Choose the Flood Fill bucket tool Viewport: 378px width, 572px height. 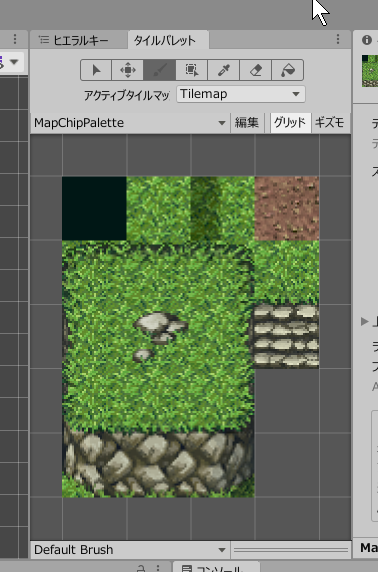pos(288,70)
